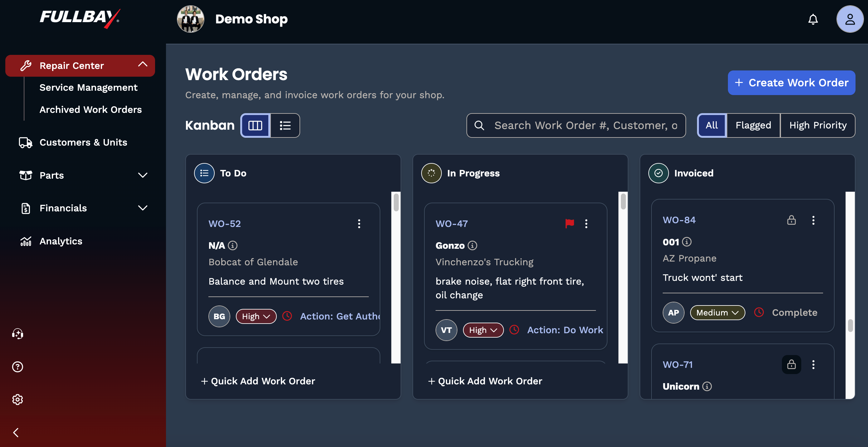868x447 pixels.
Task: Open the WO-71 three-dot menu
Action: (x=813, y=364)
